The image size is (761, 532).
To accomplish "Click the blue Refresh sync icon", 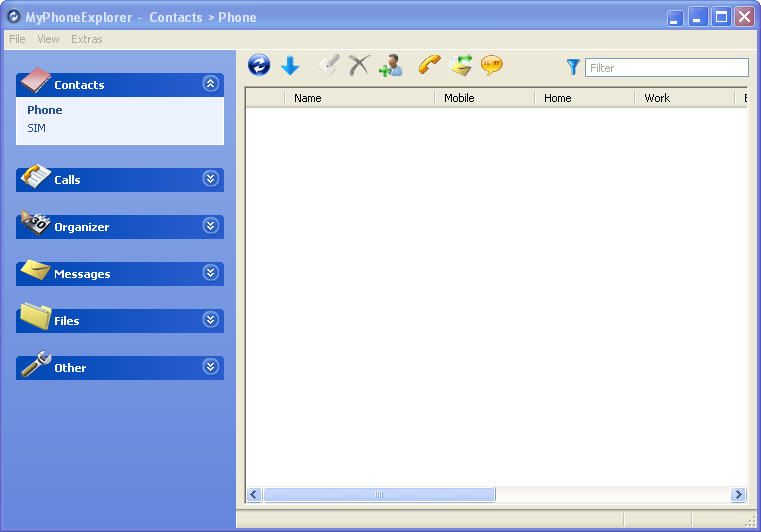I will [259, 65].
